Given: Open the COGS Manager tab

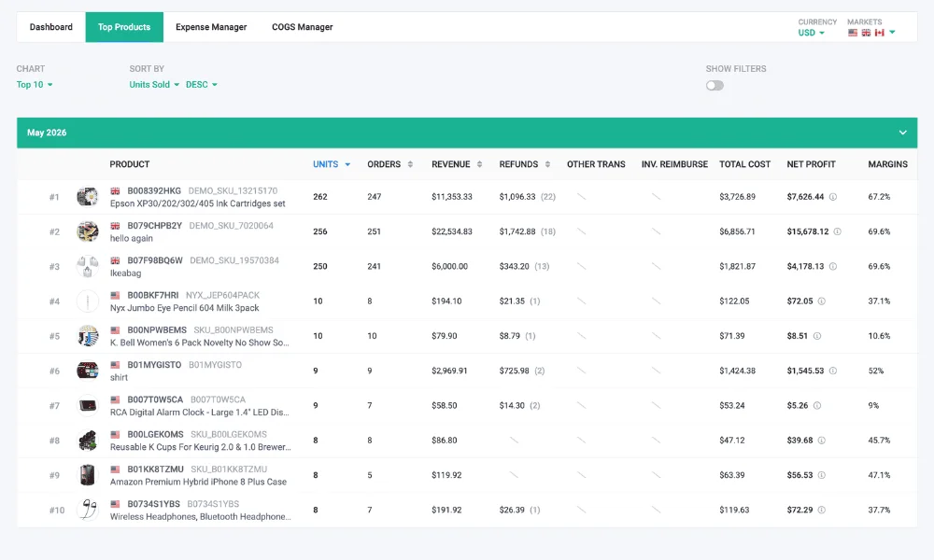Looking at the screenshot, I should tap(302, 27).
